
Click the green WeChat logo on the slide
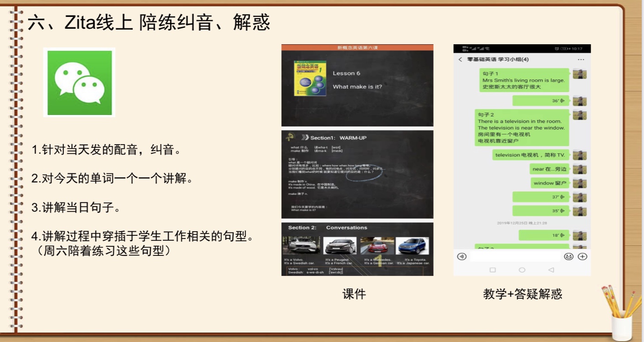click(x=79, y=83)
